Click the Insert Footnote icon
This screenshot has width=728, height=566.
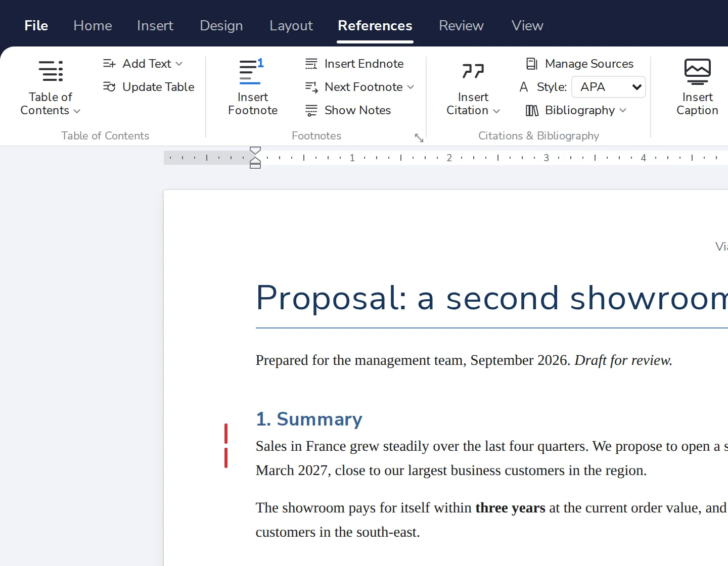(x=251, y=71)
